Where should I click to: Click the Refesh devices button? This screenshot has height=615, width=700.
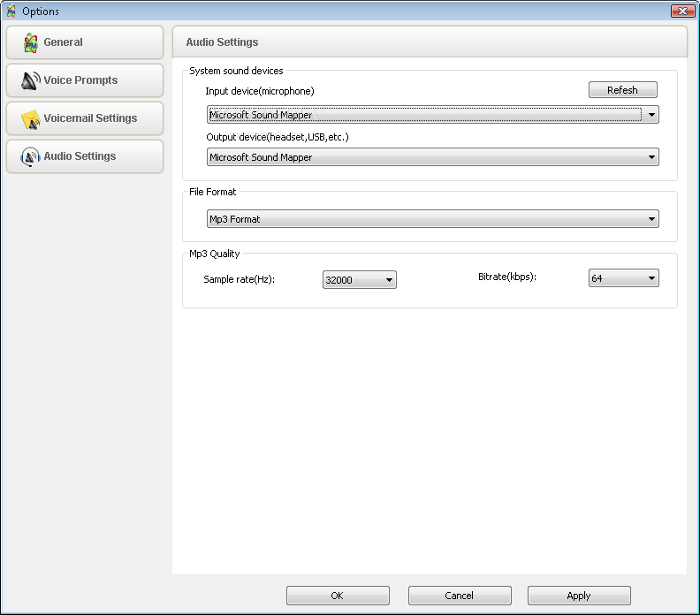(x=623, y=90)
